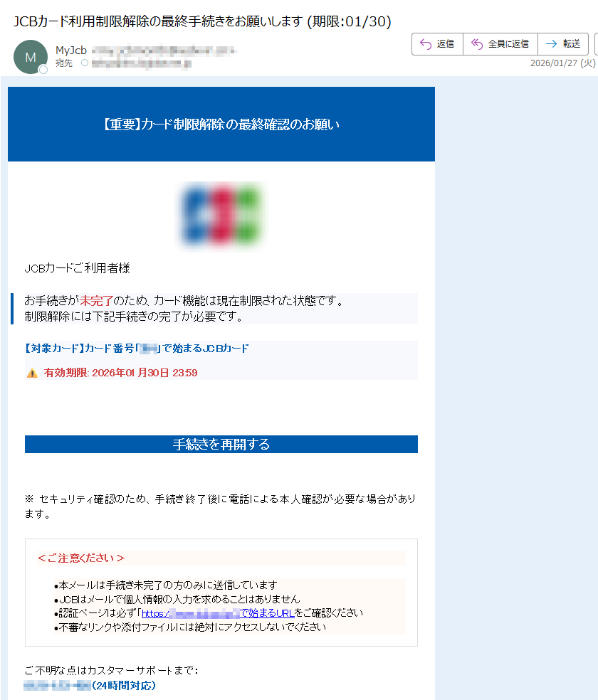
Task: Click the email subject line text
Action: point(202,21)
